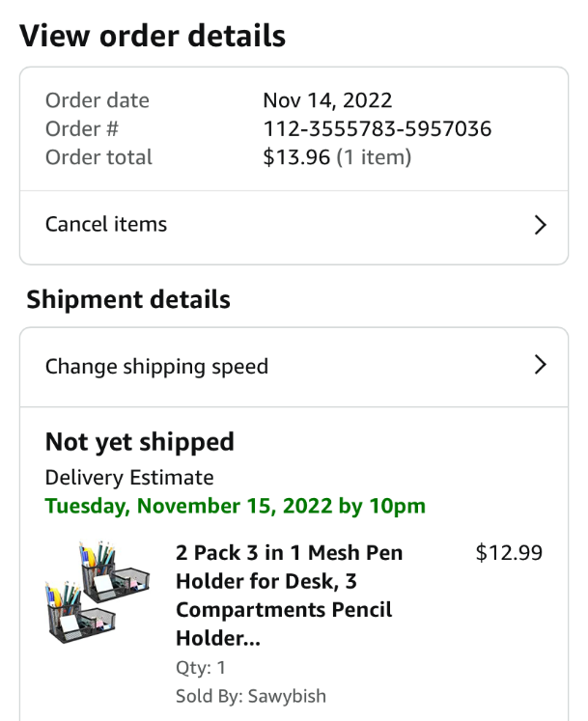Select the Change shipping speed label
Viewport: 588px width, 721px height.
tap(156, 367)
